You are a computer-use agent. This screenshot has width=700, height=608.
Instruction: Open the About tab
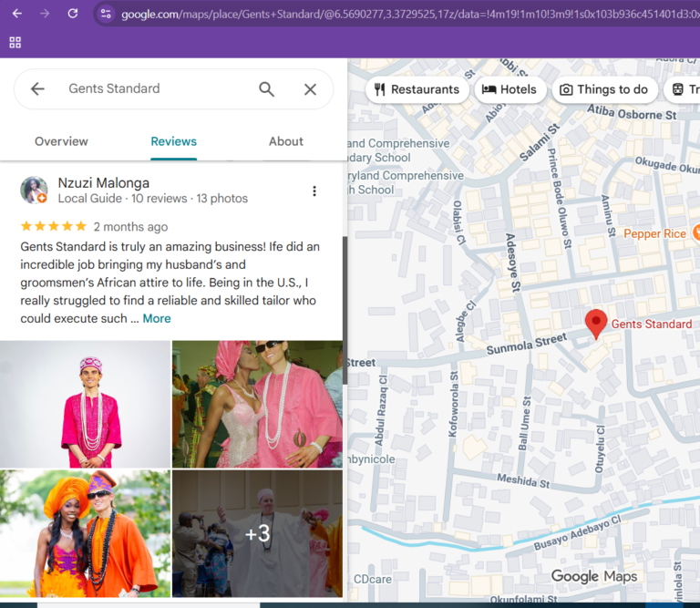pyautogui.click(x=285, y=141)
